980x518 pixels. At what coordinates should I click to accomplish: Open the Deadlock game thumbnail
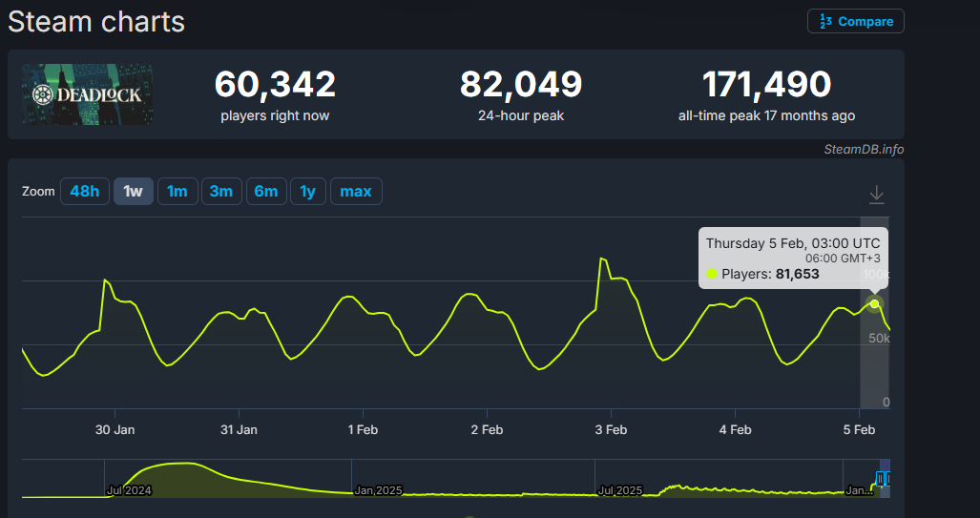88,94
